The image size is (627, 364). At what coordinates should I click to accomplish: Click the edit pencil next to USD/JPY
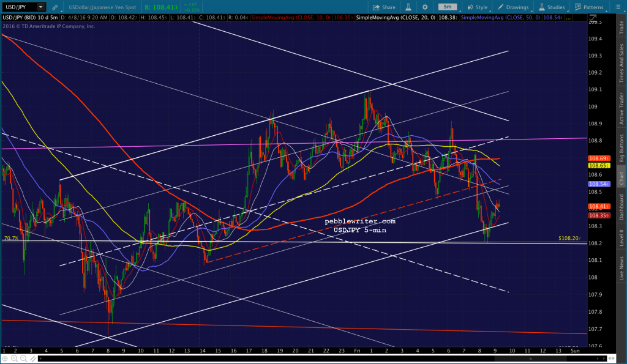point(55,6)
